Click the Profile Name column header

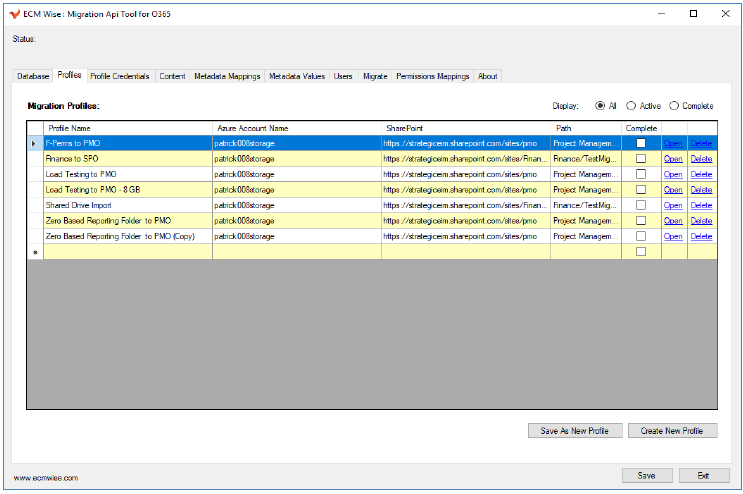click(128, 128)
